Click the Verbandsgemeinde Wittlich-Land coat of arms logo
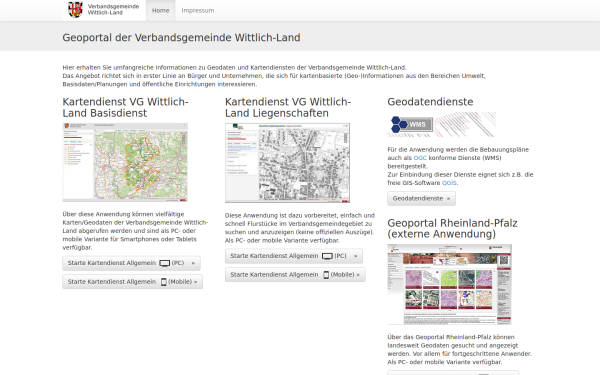The height and width of the screenshot is (375, 600). tap(75, 10)
